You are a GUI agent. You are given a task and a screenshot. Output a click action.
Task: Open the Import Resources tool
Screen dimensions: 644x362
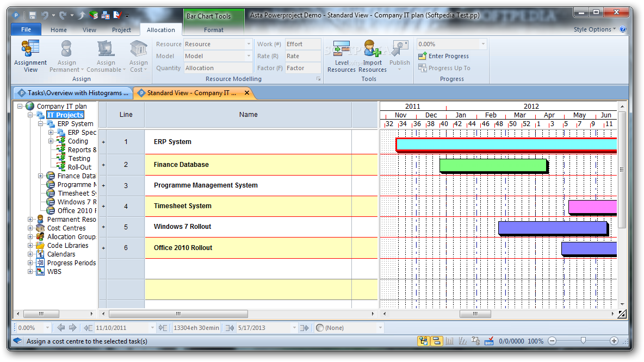coord(372,56)
